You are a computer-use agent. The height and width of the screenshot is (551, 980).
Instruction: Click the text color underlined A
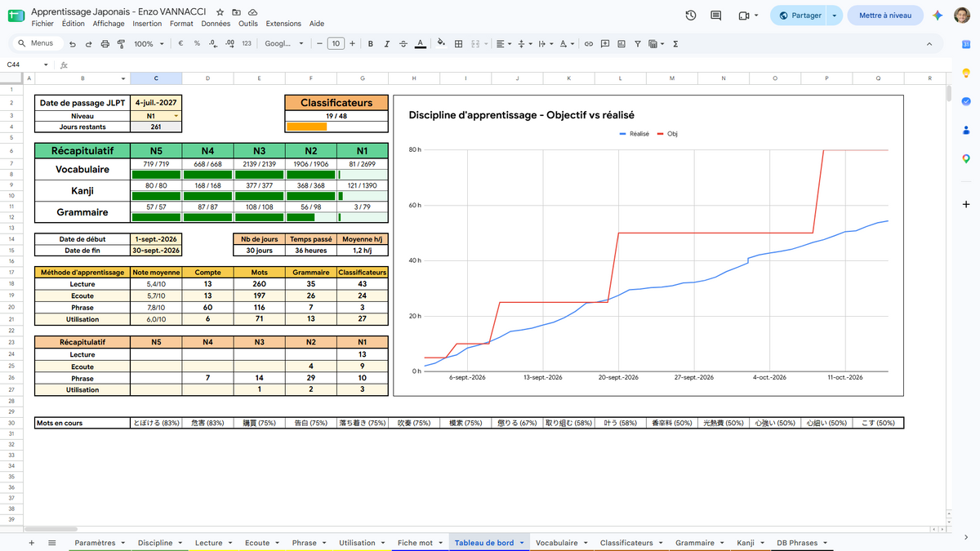point(420,44)
